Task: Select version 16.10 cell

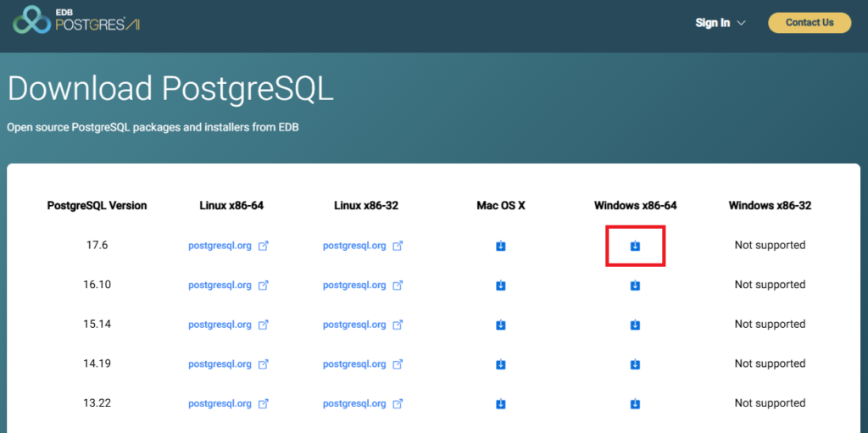Action: coord(97,285)
